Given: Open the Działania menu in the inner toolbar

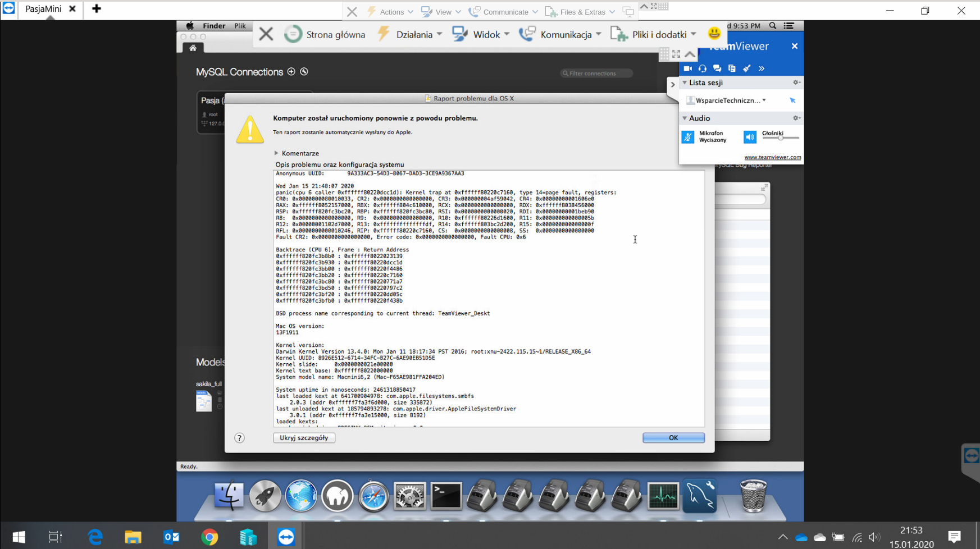Looking at the screenshot, I should (x=410, y=34).
